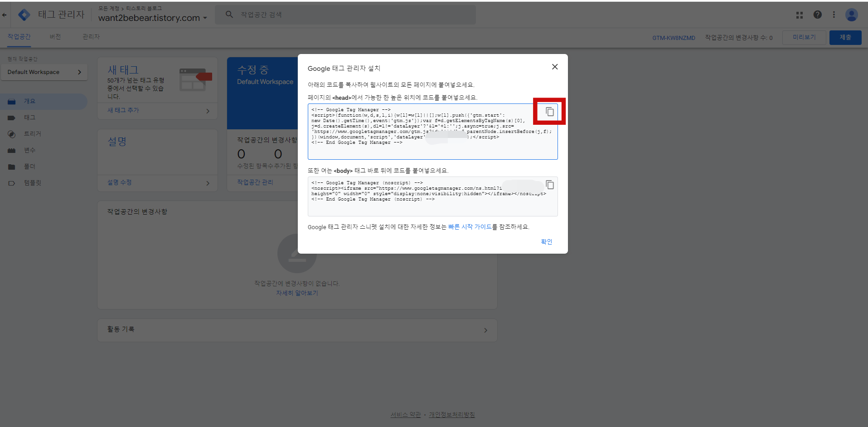
Task: Click the 제출 button
Action: 845,37
